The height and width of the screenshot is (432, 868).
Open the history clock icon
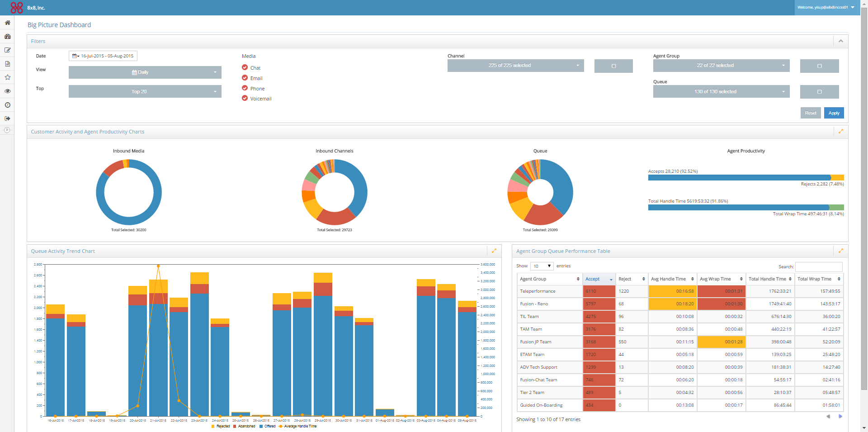pos(7,104)
